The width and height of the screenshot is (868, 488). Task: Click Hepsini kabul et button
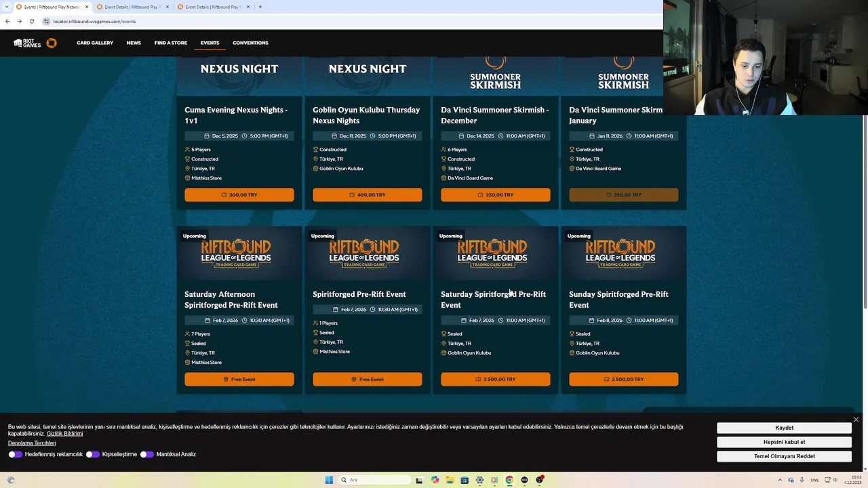784,442
